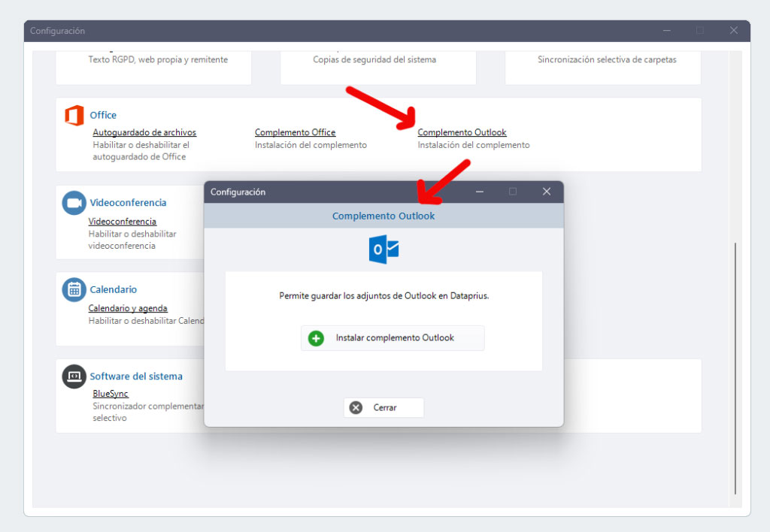Click the Videoconferencia camera icon
Viewport: 770px width, 532px height.
[74, 203]
